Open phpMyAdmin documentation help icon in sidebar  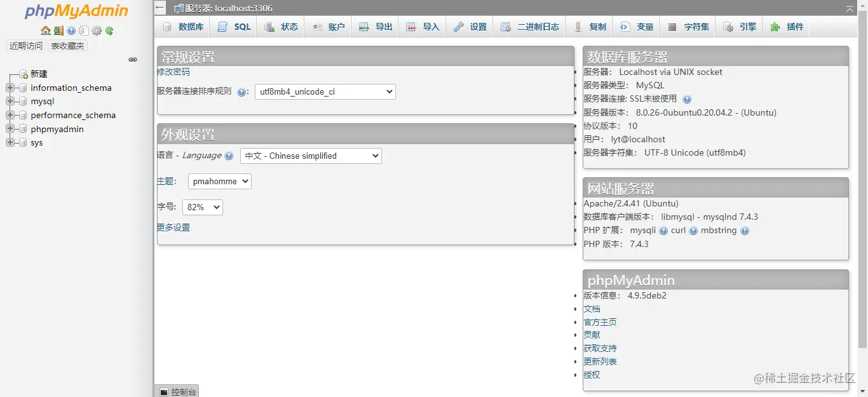(71, 30)
